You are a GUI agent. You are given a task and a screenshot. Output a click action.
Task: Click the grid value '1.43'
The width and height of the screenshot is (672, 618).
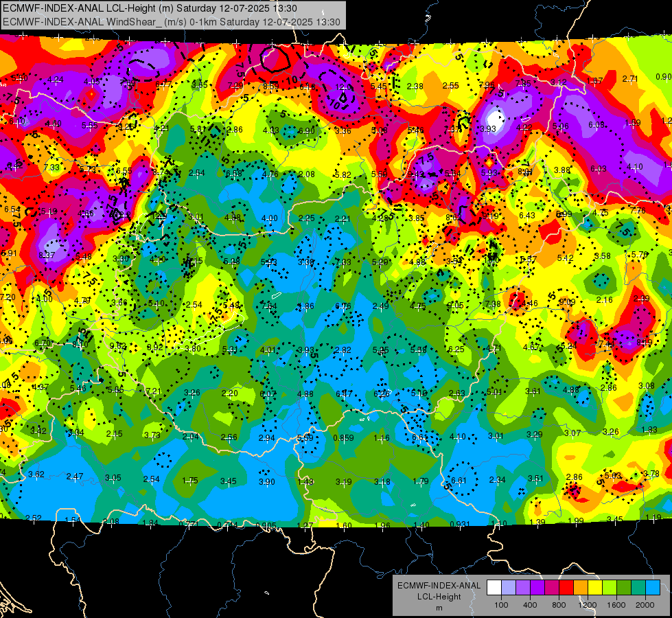305,482
